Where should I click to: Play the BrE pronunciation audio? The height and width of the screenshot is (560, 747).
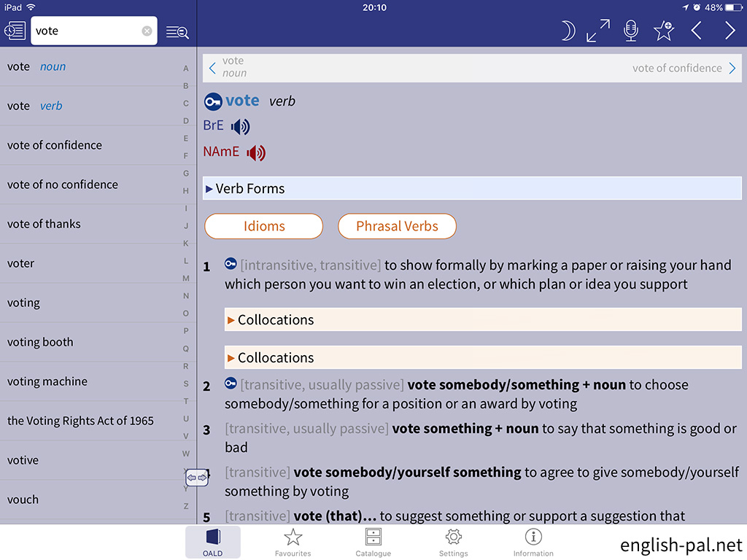click(x=240, y=127)
